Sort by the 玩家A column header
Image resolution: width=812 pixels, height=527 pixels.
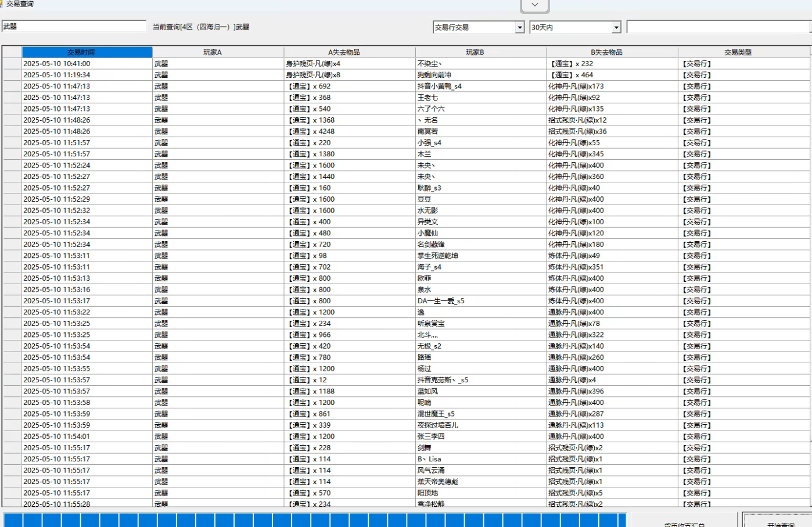(x=218, y=52)
